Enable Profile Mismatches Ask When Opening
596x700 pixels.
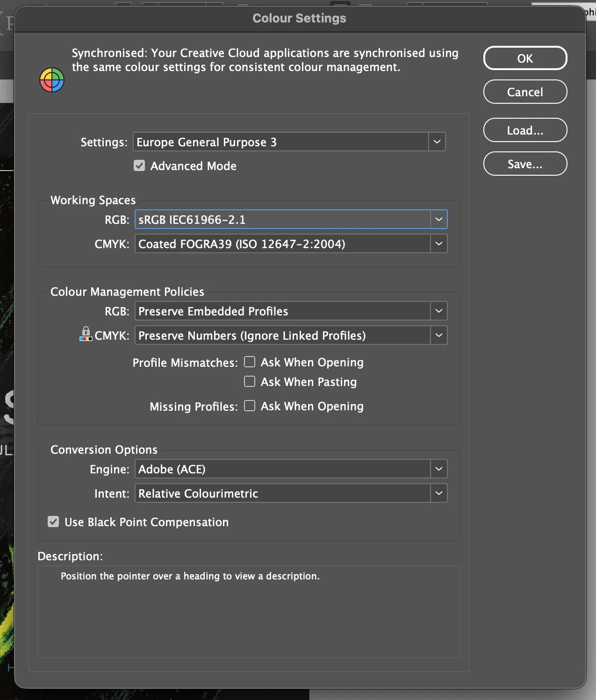click(x=250, y=362)
